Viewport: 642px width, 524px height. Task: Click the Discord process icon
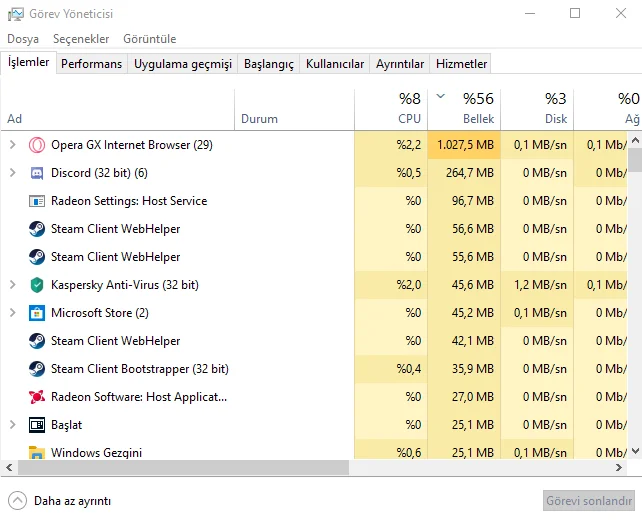tap(37, 173)
